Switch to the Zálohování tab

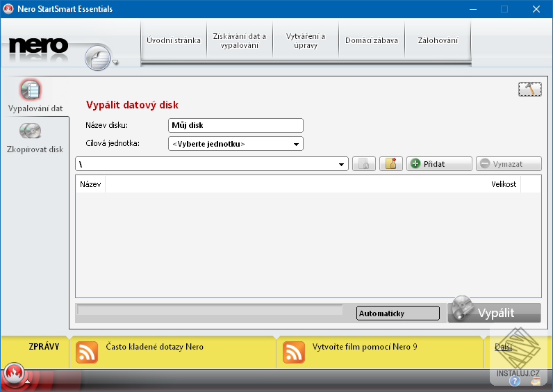click(438, 40)
